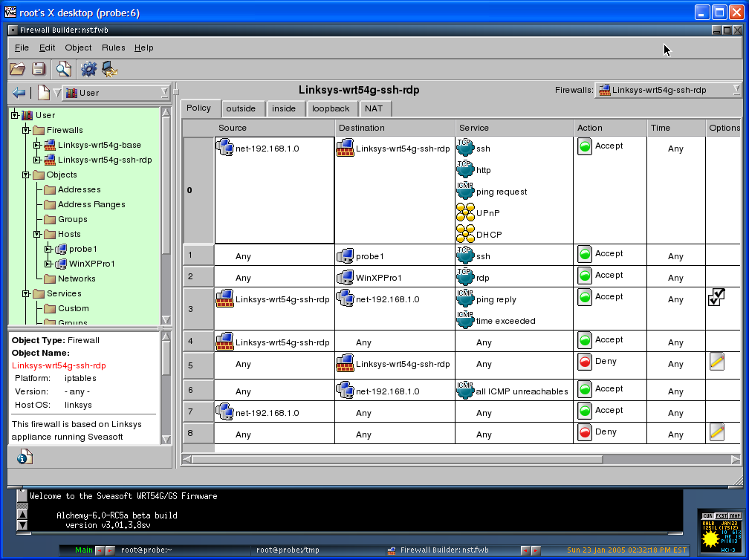Click the WinXPPro1 host icon in rule 2

coord(345,277)
